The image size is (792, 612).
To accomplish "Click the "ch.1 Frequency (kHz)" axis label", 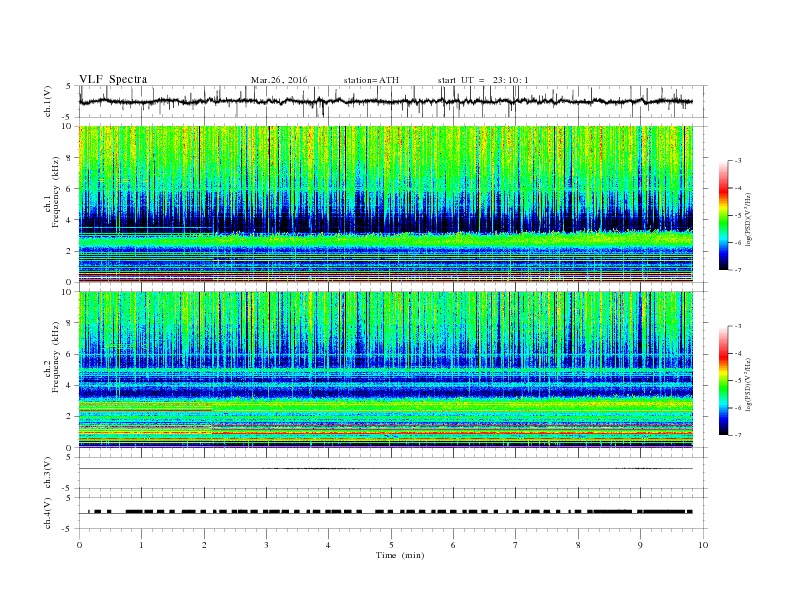I will [x=52, y=192].
